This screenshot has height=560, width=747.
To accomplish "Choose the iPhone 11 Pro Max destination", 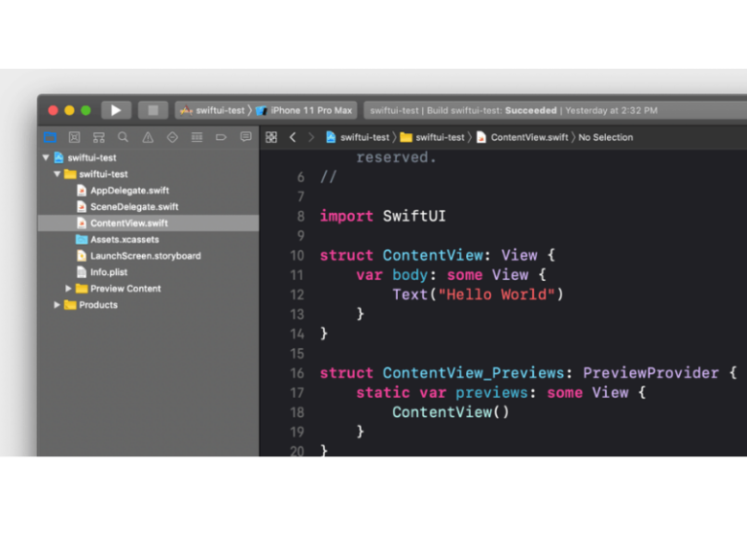I will click(x=310, y=111).
